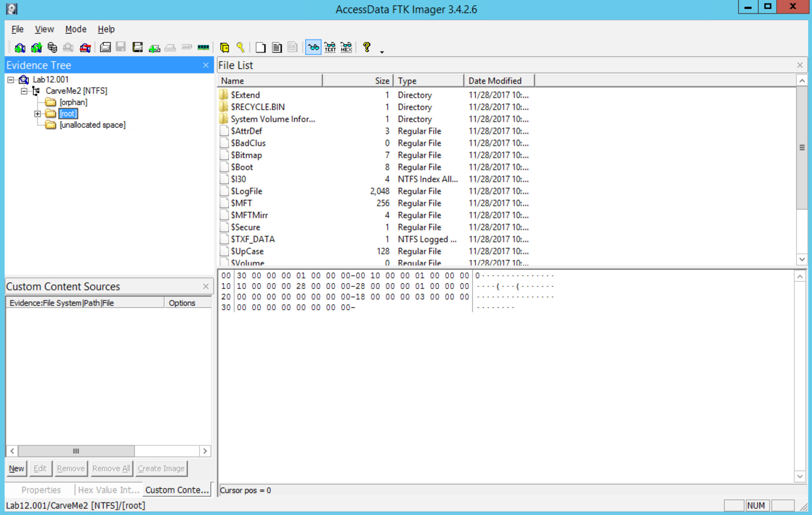Expand the [root] folder tree node
Screen dimensions: 812x515
[37, 114]
